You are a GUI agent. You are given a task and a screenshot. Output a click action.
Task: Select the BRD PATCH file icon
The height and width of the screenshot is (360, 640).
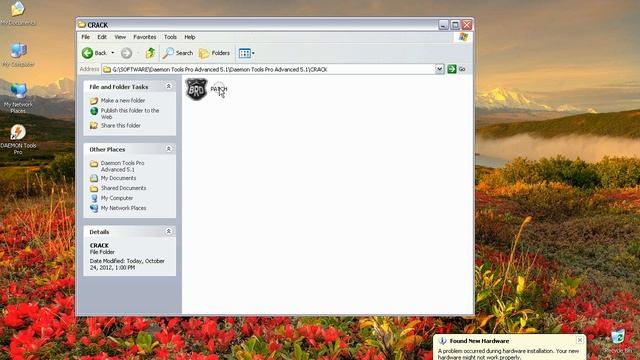pyautogui.click(x=196, y=89)
